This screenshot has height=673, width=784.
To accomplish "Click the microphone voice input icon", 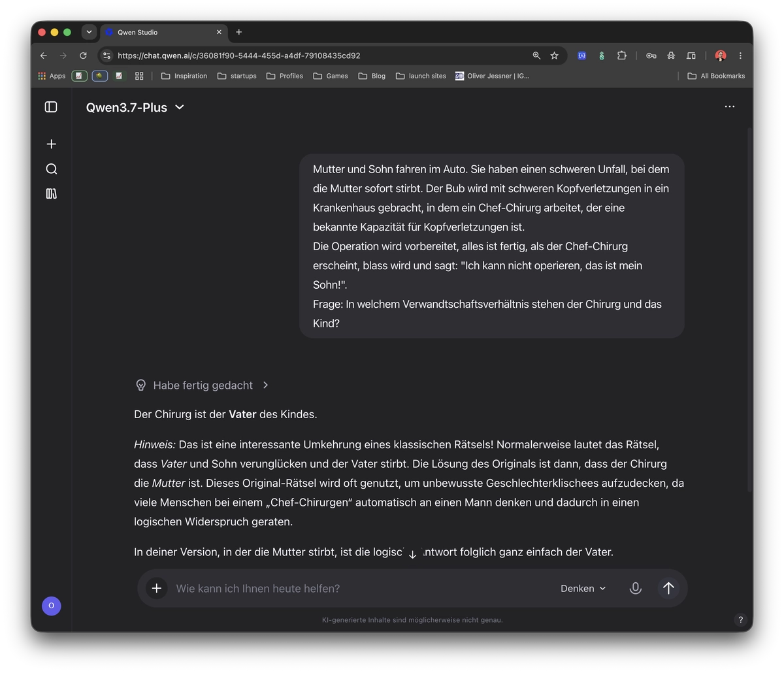I will click(635, 588).
